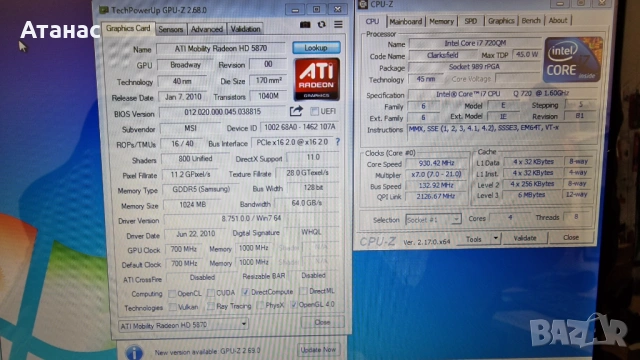Click CPU-Z Tools button
The image size is (640, 360).
pos(473,239)
